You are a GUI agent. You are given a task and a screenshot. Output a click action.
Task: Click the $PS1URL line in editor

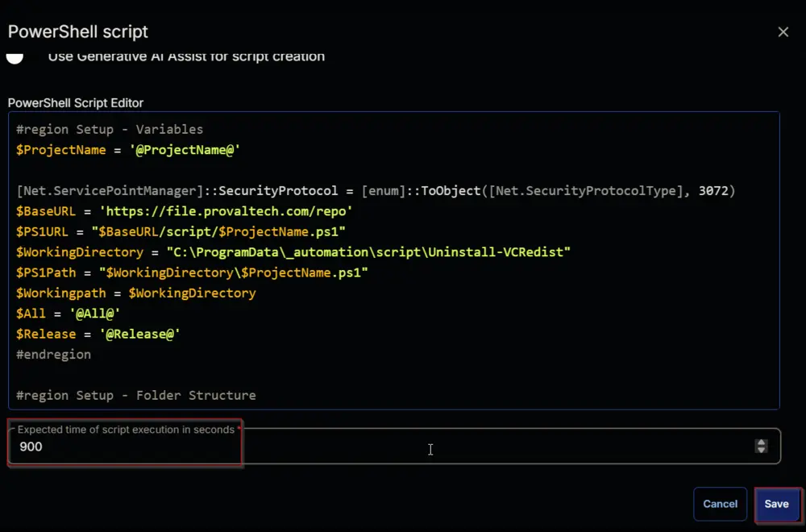(x=181, y=232)
